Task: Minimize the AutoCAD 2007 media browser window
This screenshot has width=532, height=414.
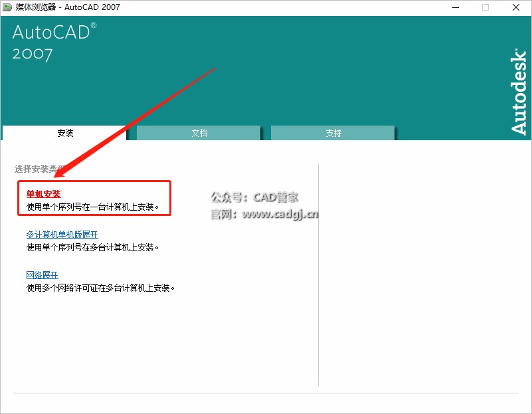Action: [456, 7]
